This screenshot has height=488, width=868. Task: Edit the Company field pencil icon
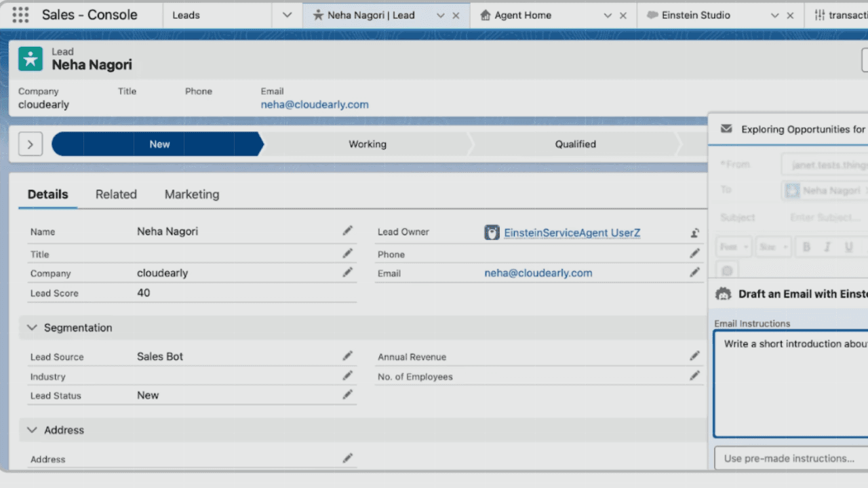pos(348,272)
